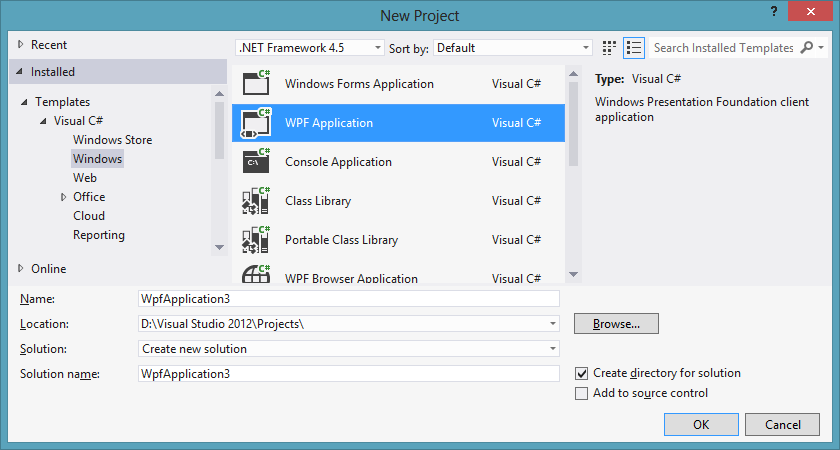This screenshot has height=450, width=840.
Task: Open the Solution dropdown list
Action: click(349, 349)
